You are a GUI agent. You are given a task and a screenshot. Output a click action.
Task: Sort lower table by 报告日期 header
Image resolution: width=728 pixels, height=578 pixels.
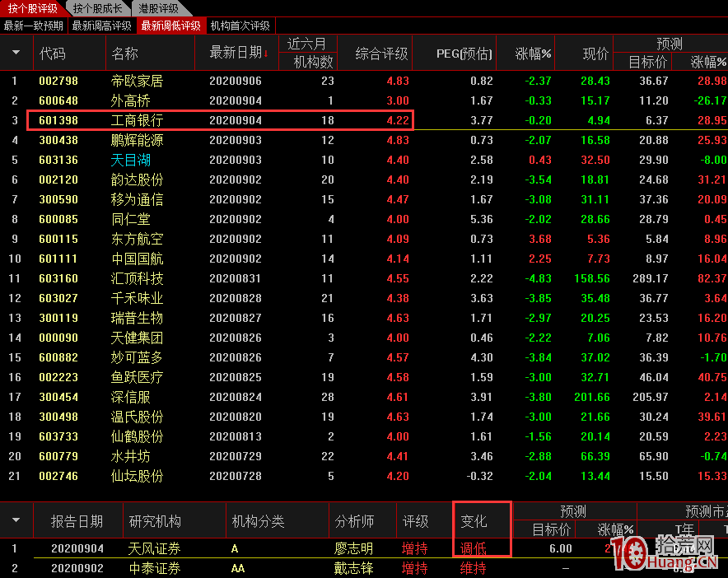[77, 522]
